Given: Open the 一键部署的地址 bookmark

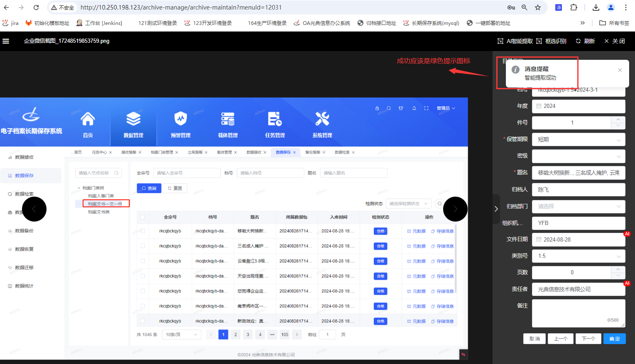Looking at the screenshot, I should (488, 23).
